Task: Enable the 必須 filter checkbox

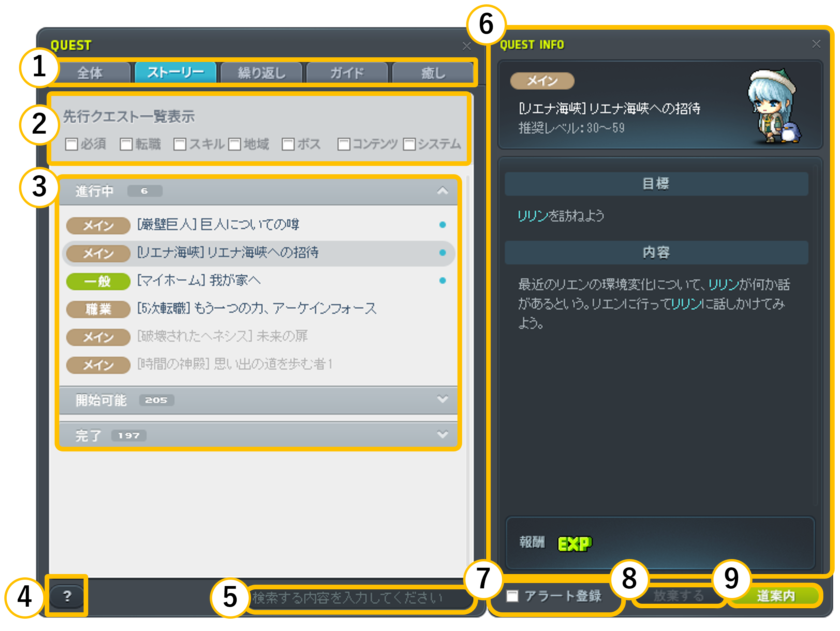Action: [x=71, y=144]
